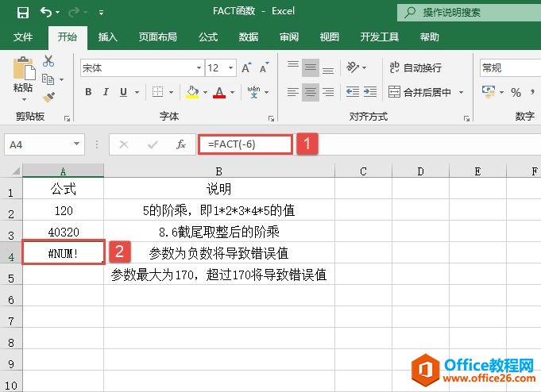Select column B header
541x392 pixels.
[x=218, y=171]
